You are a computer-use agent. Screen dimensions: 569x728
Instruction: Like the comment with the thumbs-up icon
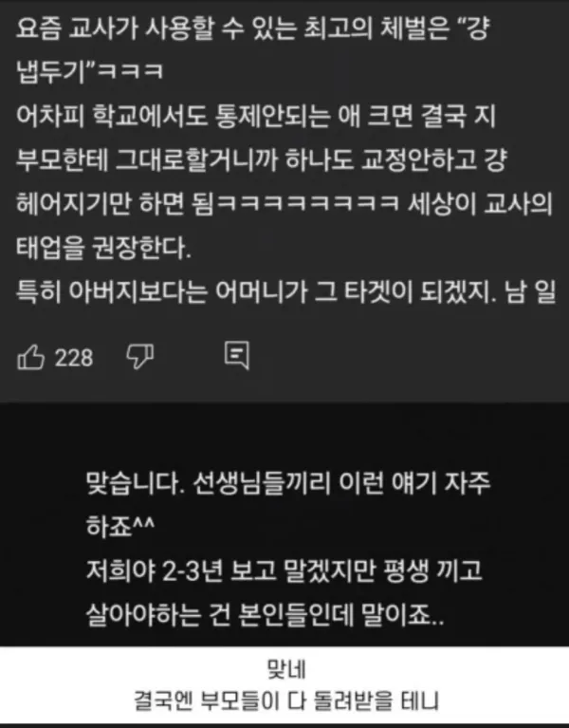coord(30,357)
